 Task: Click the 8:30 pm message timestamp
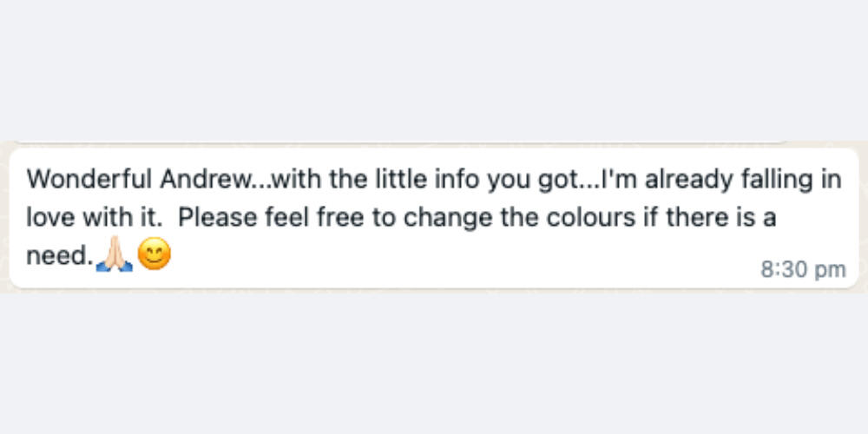[x=803, y=270]
